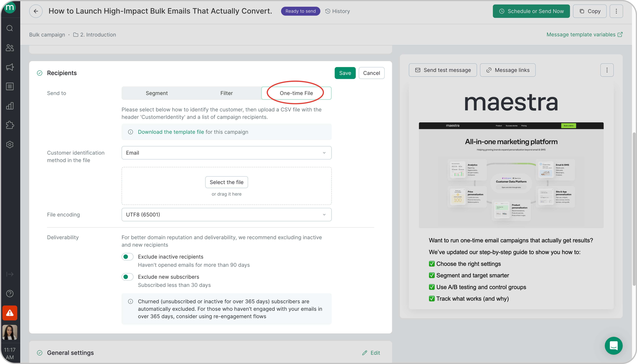Viewport: 637px width, 364px height.
Task: Open Message template variables link
Action: (584, 35)
